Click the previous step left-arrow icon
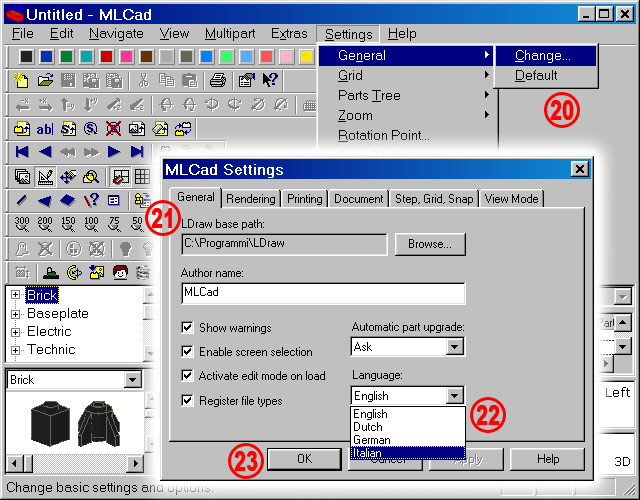 pyautogui.click(x=45, y=152)
